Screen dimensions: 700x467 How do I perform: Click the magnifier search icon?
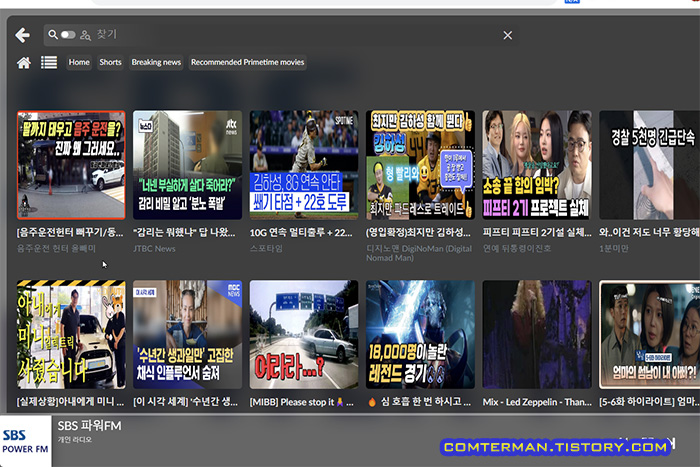point(53,34)
